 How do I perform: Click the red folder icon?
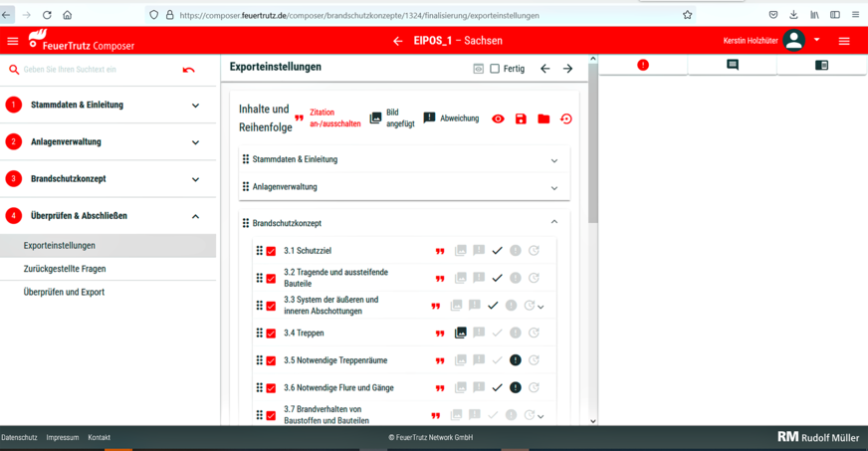coord(543,118)
